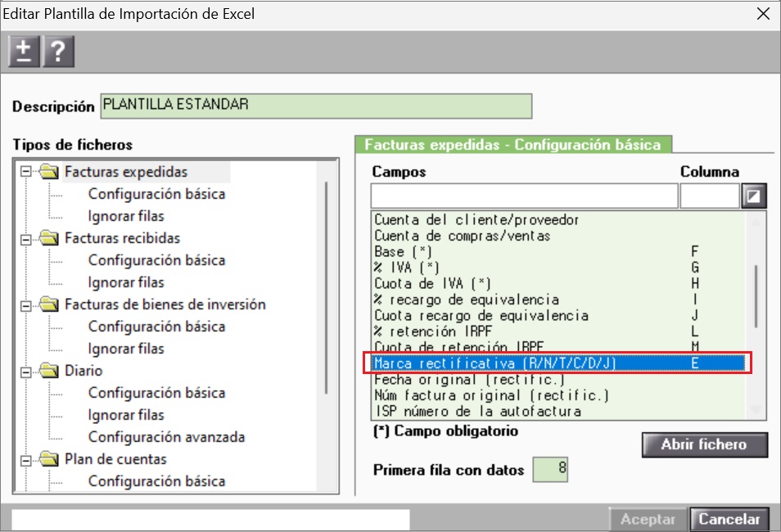Select the Diario tree label
Viewport: 781px width, 532px height.
point(84,371)
